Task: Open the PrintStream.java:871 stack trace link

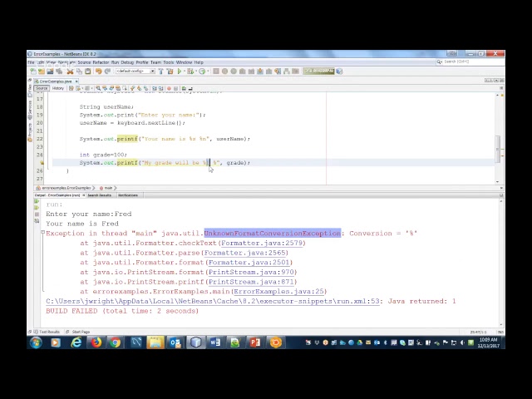Action: point(251,282)
